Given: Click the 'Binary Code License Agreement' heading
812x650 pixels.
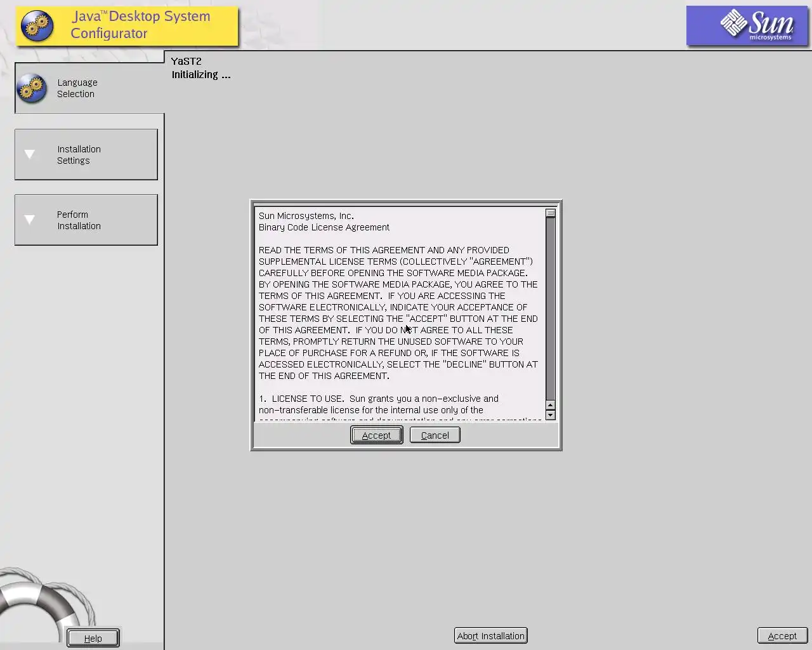Looking at the screenshot, I should [x=324, y=227].
